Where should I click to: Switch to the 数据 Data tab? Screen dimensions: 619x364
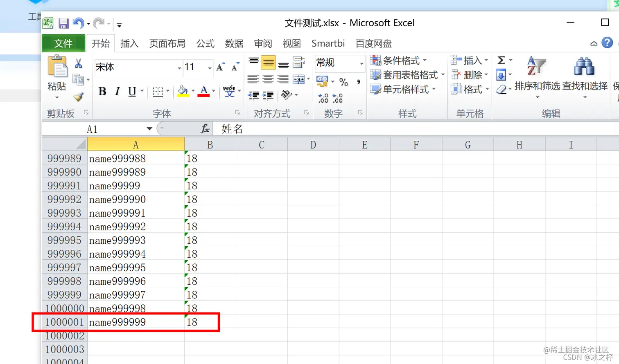[234, 43]
